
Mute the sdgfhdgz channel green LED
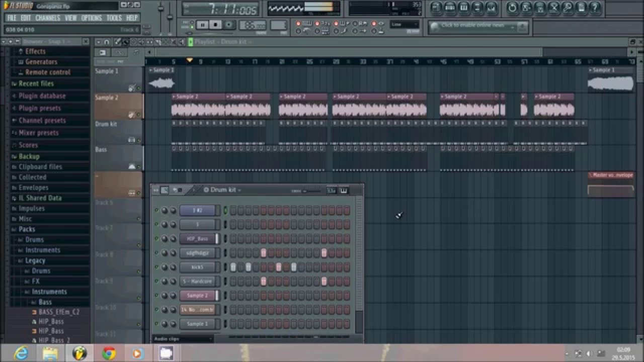coord(156,253)
